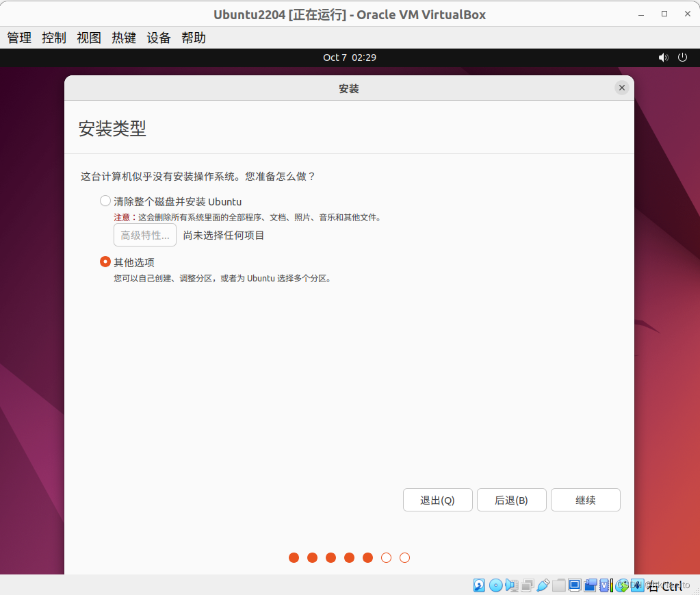Click the mouse integration status icon
The height and width of the screenshot is (595, 700).
coord(622,585)
